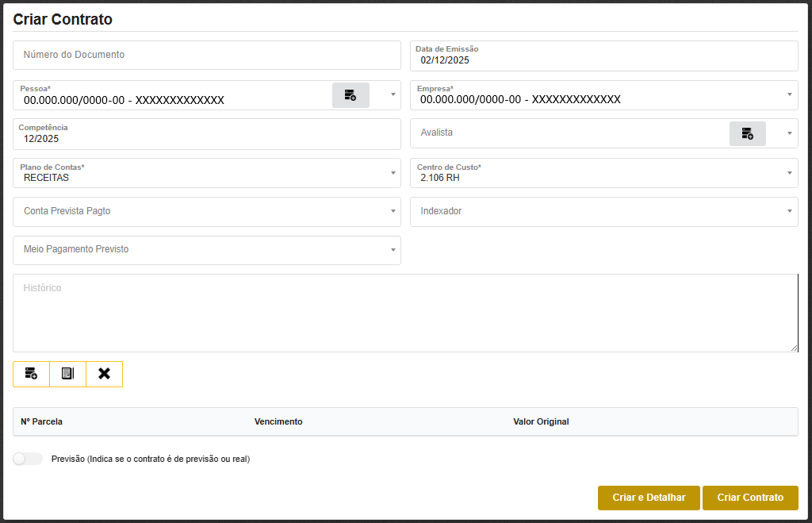Open the Conta Prevista Pagto dropdown
This screenshot has width=812, height=523.
point(393,212)
